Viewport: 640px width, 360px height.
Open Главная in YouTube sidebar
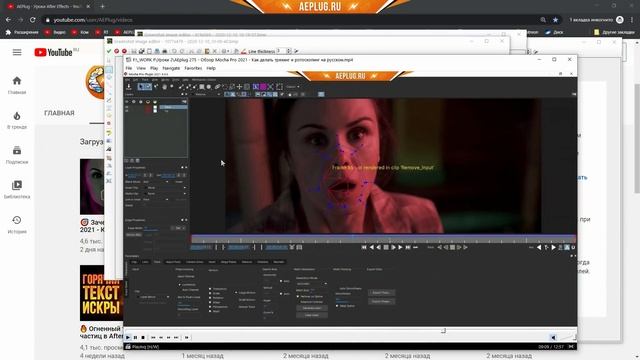[x=17, y=85]
